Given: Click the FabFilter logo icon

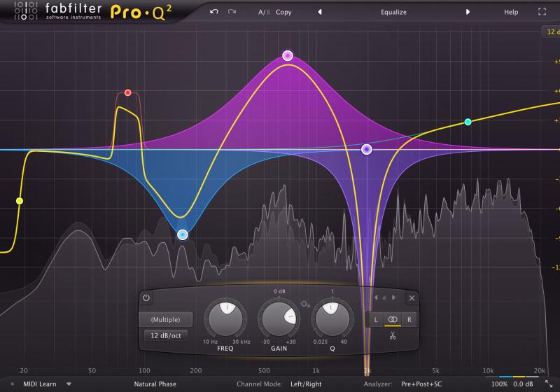Looking at the screenshot, I should click(26, 10).
